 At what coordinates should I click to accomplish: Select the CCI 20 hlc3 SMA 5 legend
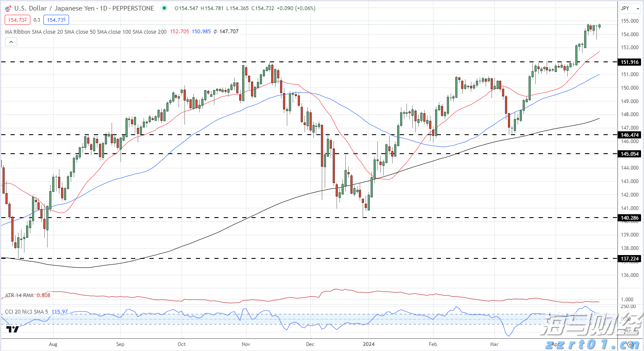(27, 312)
